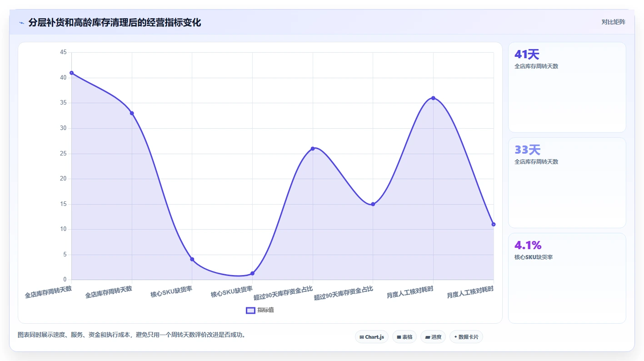Click the y-axis label 10
The width and height of the screenshot is (644, 361).
click(63, 229)
